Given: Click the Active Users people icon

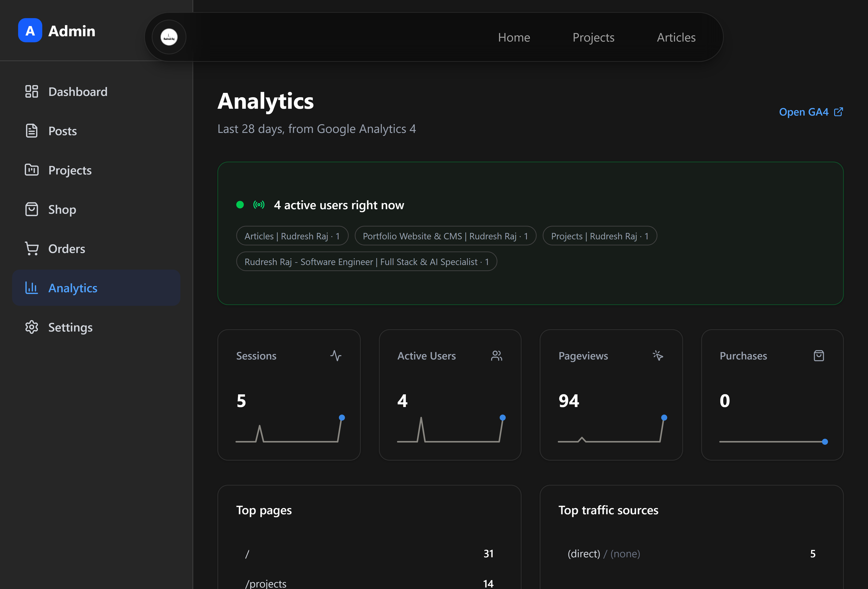Looking at the screenshot, I should (496, 355).
